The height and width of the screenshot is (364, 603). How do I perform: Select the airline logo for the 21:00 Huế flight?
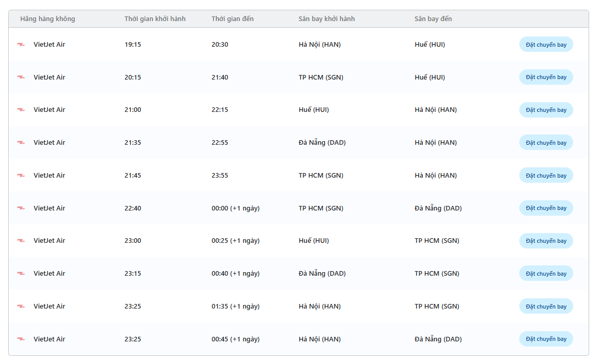tap(21, 110)
